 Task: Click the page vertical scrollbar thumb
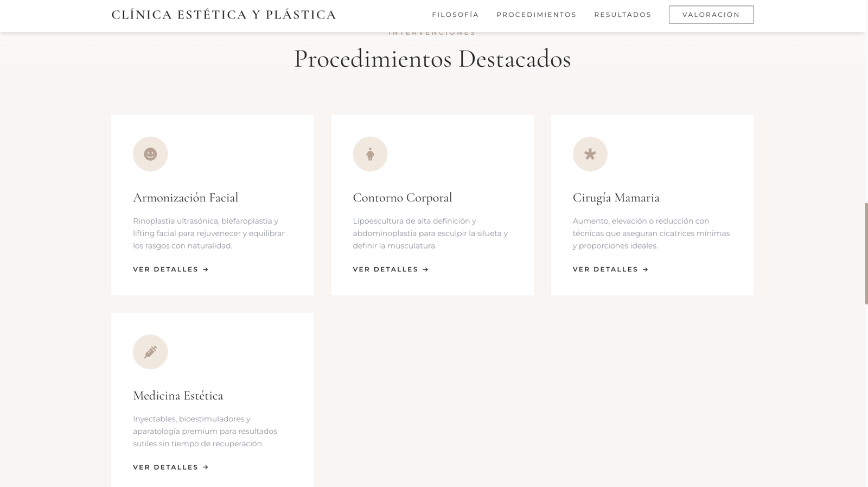tap(866, 253)
